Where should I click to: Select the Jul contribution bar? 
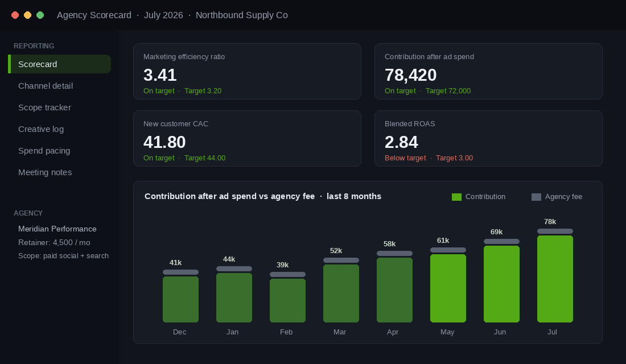pos(555,279)
